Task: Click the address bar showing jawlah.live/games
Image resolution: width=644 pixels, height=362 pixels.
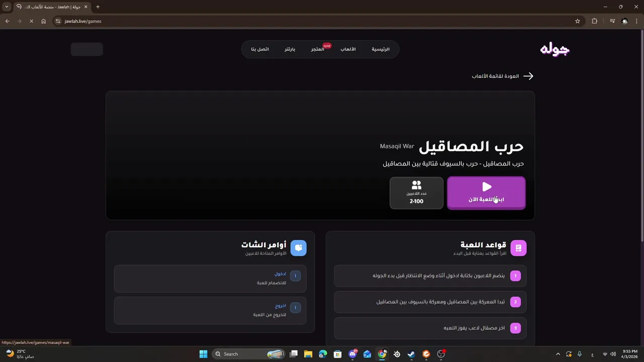Action: pos(317,21)
